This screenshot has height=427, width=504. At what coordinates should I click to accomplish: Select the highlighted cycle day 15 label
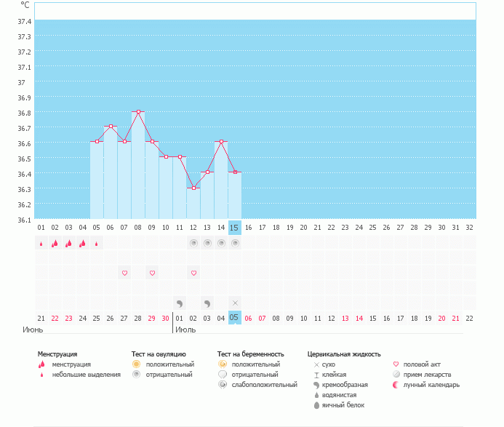(234, 227)
